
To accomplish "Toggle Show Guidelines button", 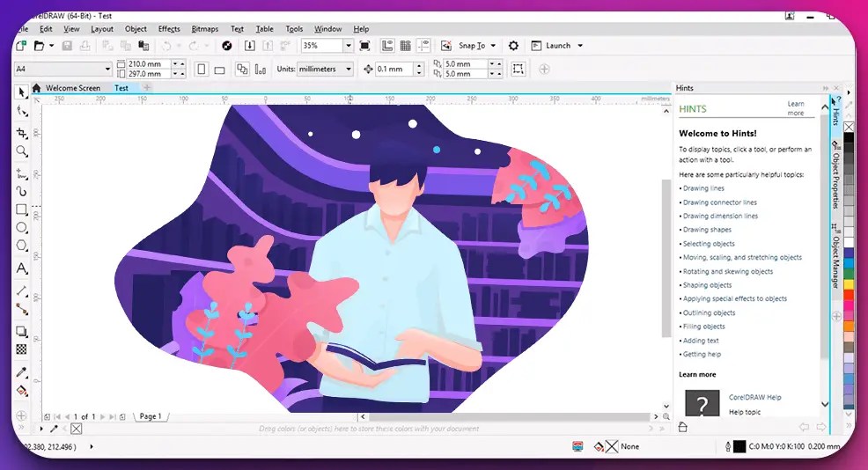I will click(423, 46).
